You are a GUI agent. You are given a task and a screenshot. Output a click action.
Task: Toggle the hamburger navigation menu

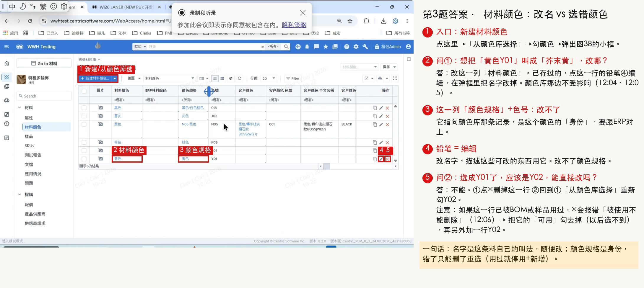coord(6,47)
